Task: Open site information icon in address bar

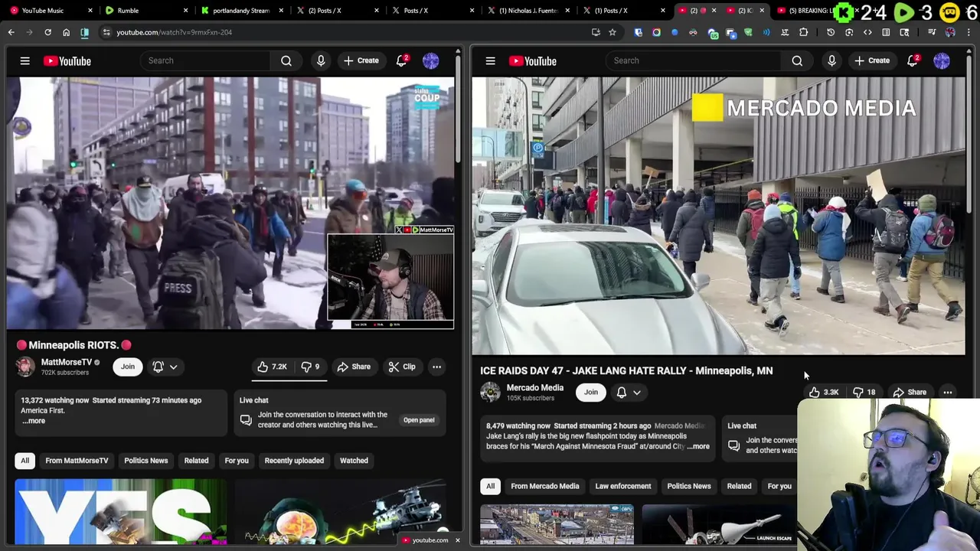Action: tap(106, 32)
